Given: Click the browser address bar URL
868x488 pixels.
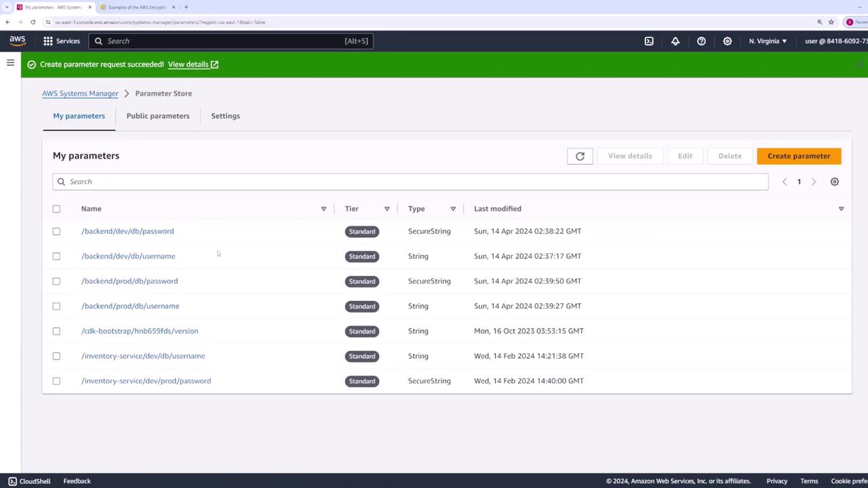Looking at the screenshot, I should click(160, 22).
